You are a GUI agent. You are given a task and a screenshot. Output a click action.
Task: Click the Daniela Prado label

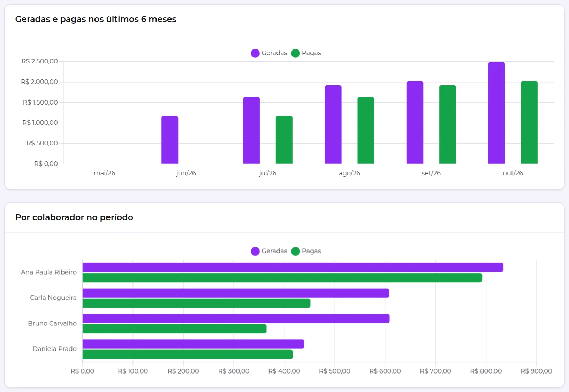[x=55, y=349]
